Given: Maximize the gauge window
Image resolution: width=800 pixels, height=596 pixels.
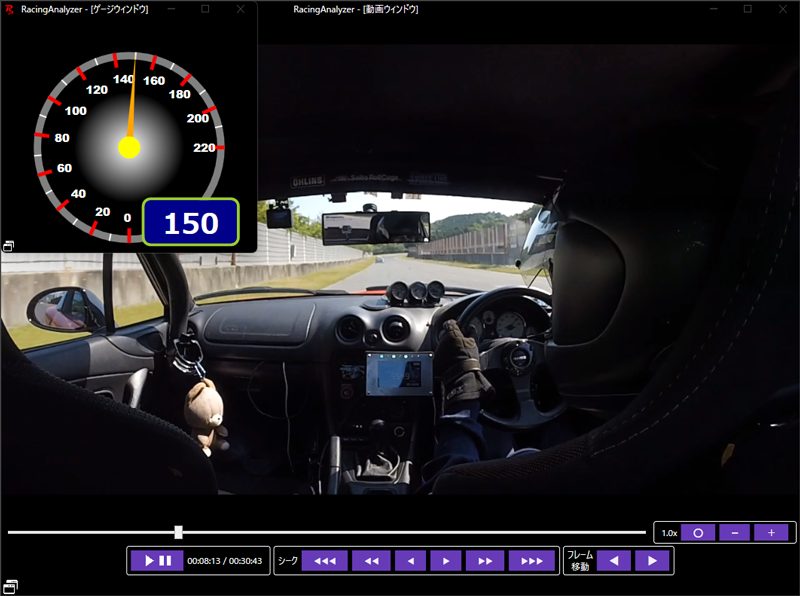Looking at the screenshot, I should coord(205,9).
